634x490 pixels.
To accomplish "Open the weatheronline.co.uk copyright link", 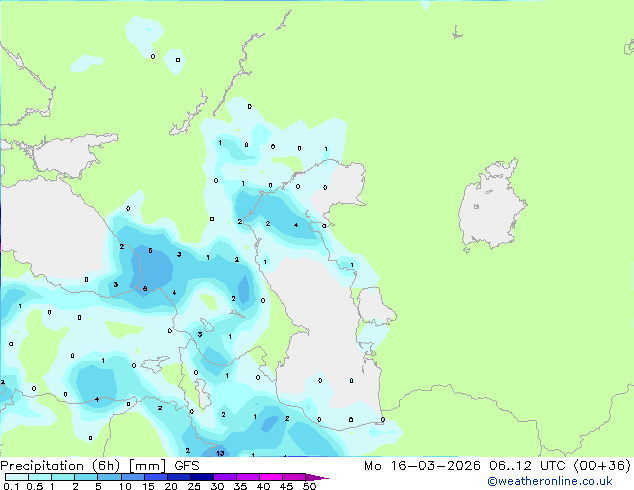I will pyautogui.click(x=550, y=481).
